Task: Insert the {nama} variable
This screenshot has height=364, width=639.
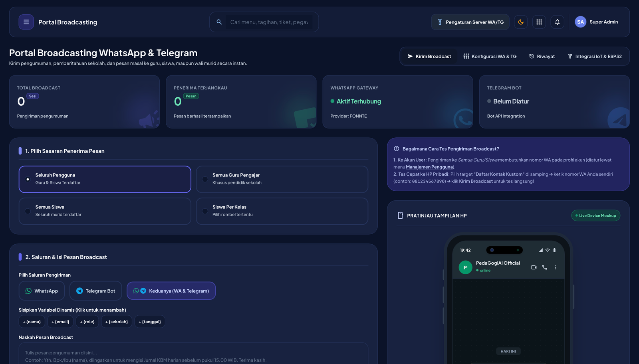Action: 32,322
